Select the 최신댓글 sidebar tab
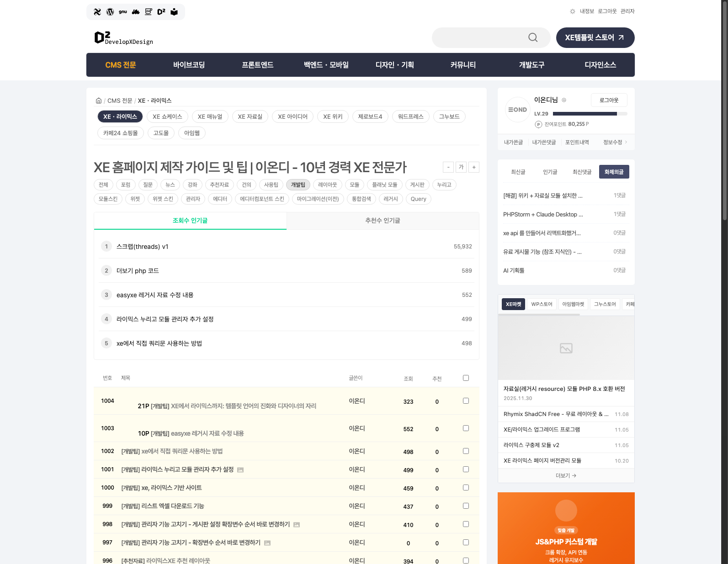 (x=582, y=172)
